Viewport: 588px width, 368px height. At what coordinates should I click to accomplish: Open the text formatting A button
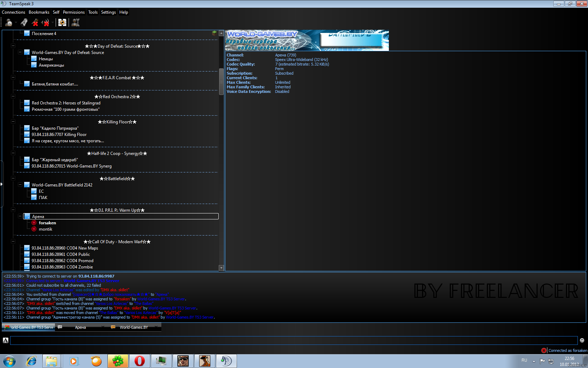pyautogui.click(x=6, y=340)
